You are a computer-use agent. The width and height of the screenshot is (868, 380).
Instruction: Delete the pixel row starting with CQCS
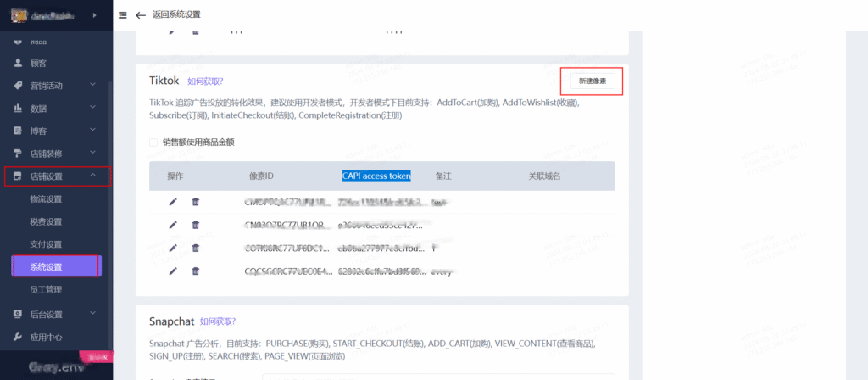click(x=196, y=271)
